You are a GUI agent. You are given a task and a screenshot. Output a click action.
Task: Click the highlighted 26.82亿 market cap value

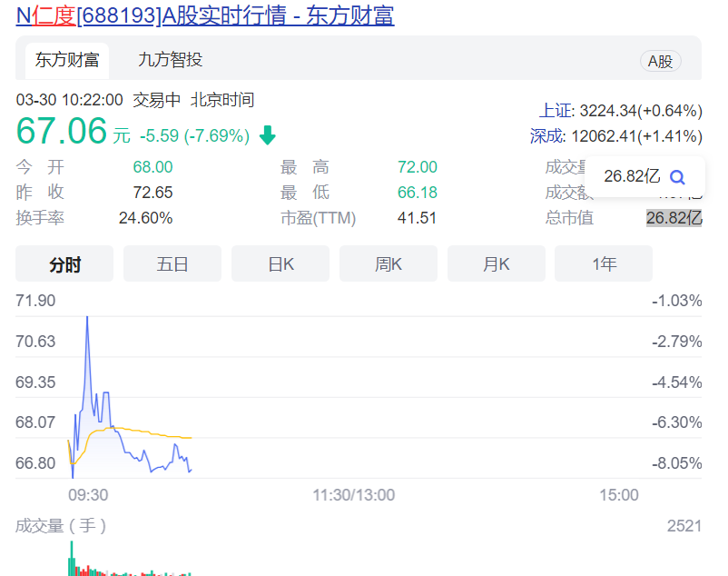(x=674, y=218)
